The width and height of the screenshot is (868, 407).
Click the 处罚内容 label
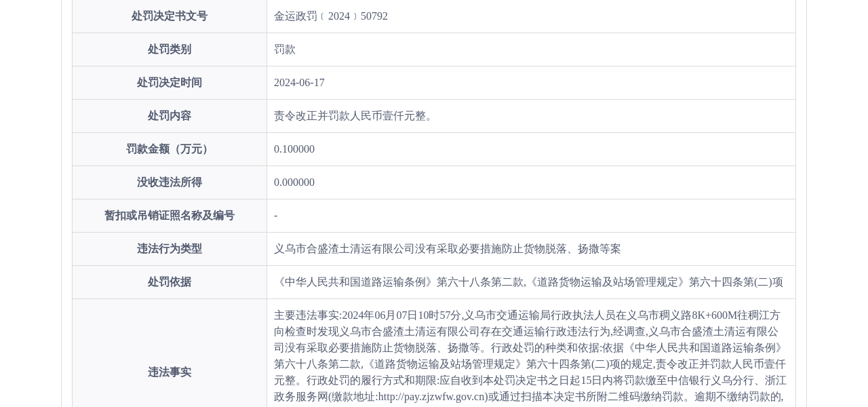pyautogui.click(x=170, y=116)
